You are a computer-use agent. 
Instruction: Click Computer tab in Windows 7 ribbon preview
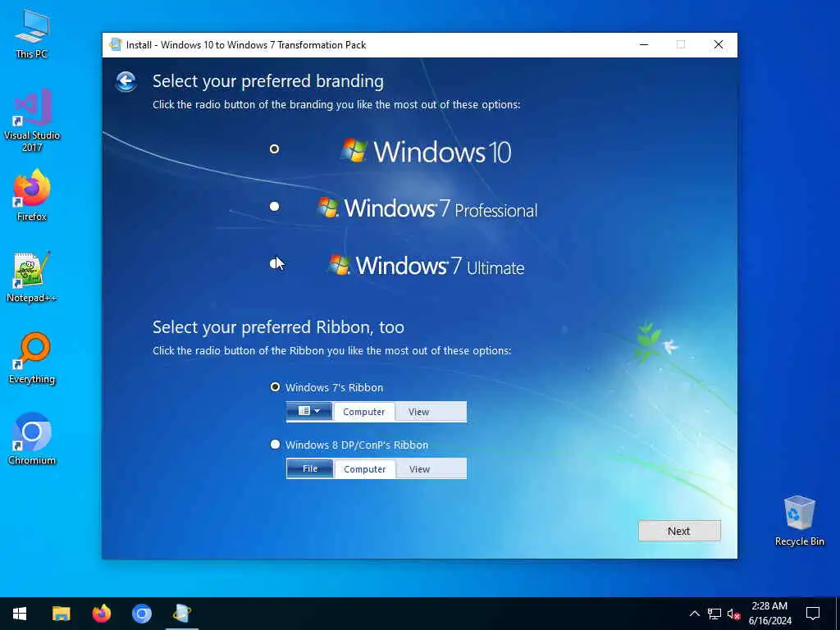(363, 412)
